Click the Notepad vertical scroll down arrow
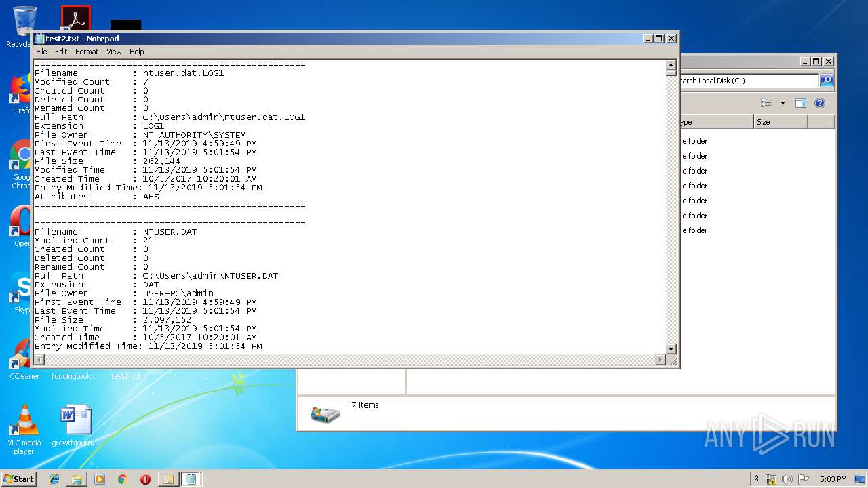The height and width of the screenshot is (488, 868). (x=671, y=349)
